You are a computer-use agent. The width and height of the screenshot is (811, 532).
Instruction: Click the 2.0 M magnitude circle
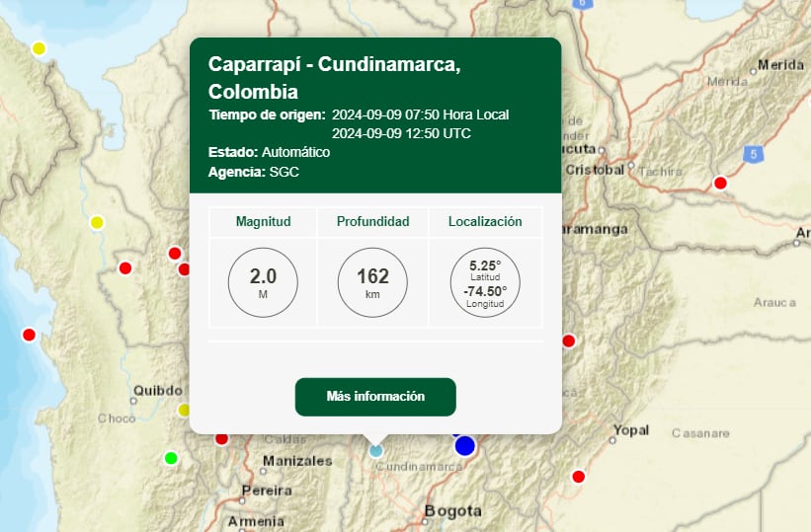point(263,282)
